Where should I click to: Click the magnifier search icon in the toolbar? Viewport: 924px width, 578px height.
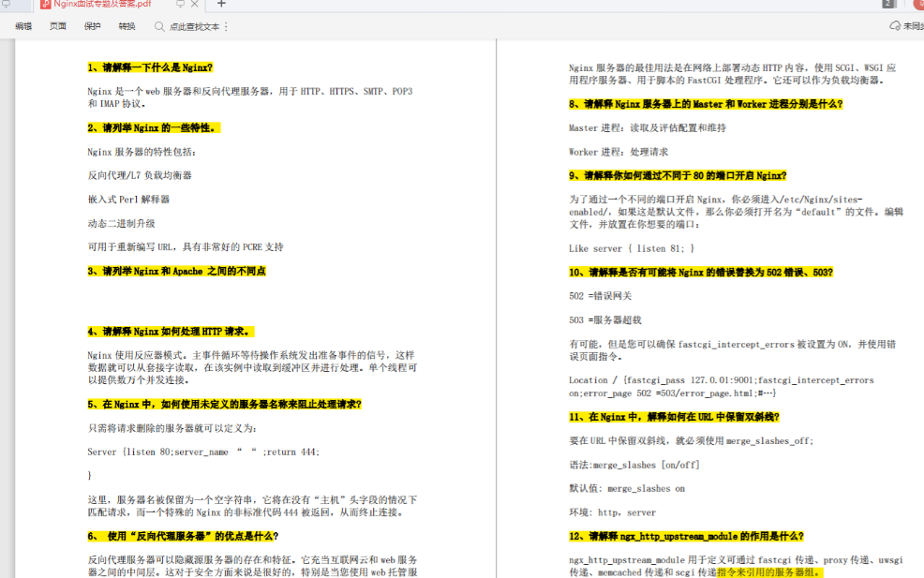click(159, 26)
